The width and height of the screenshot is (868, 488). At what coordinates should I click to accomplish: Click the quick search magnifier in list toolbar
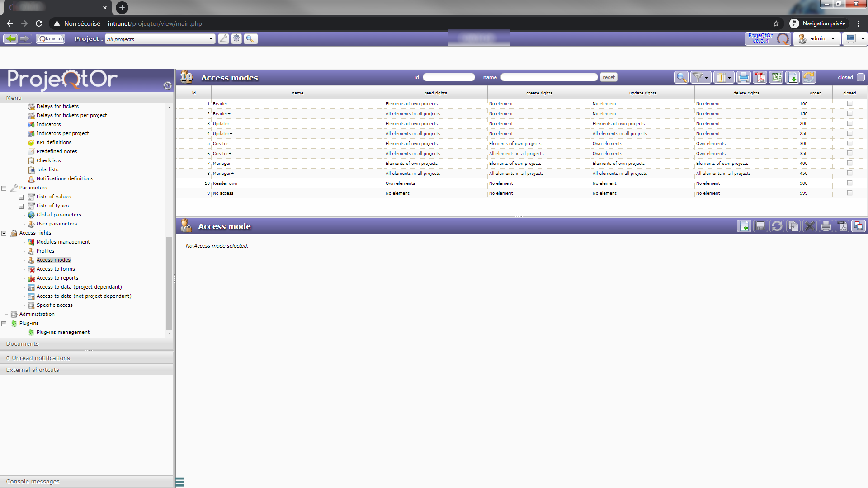pyautogui.click(x=681, y=78)
